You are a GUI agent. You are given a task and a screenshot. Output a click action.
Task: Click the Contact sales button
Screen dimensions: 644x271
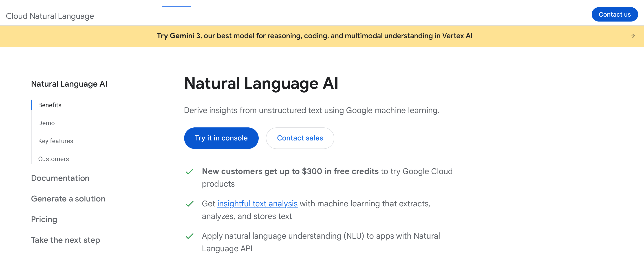[300, 138]
